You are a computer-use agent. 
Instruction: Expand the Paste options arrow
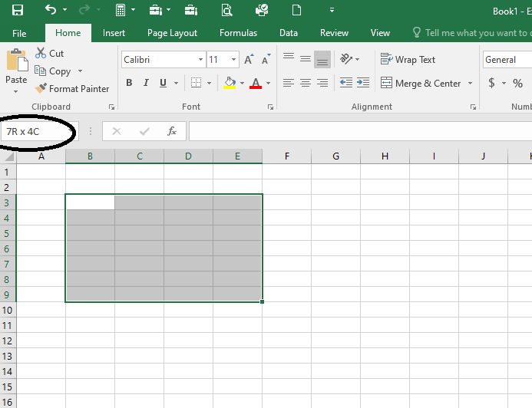(x=15, y=91)
